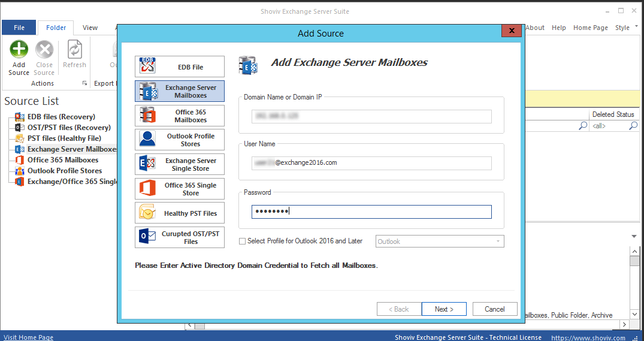The width and height of the screenshot is (644, 341).
Task: Open the About menu item
Action: [535, 28]
